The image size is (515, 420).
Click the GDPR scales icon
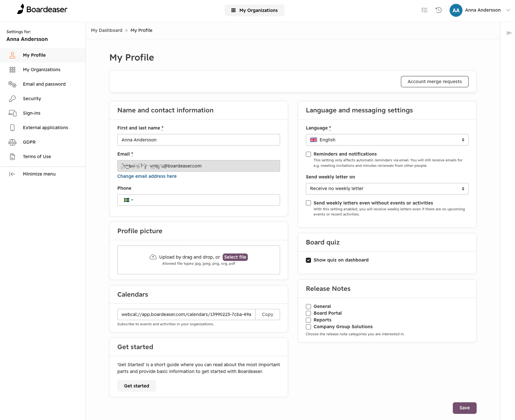12,142
